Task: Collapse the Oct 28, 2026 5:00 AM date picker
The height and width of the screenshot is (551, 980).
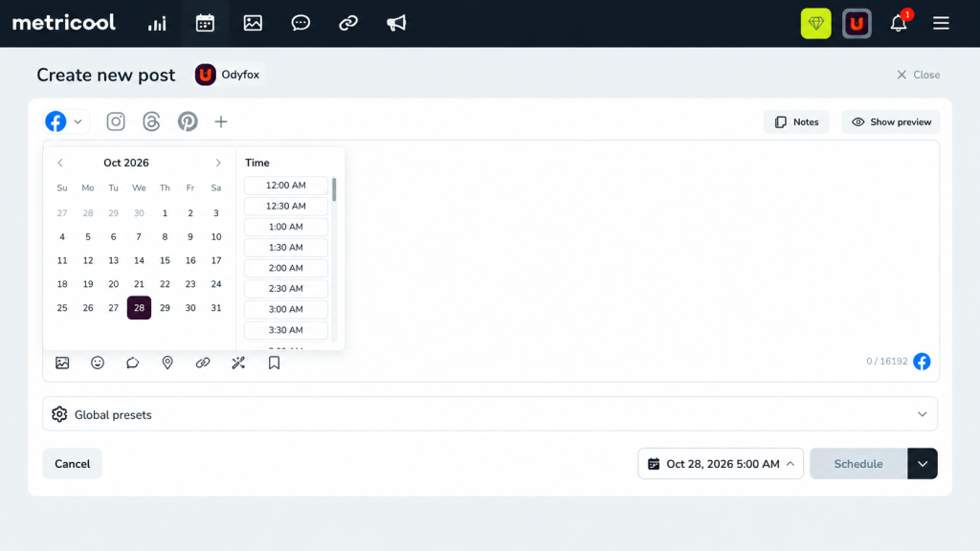Action: pyautogui.click(x=721, y=464)
